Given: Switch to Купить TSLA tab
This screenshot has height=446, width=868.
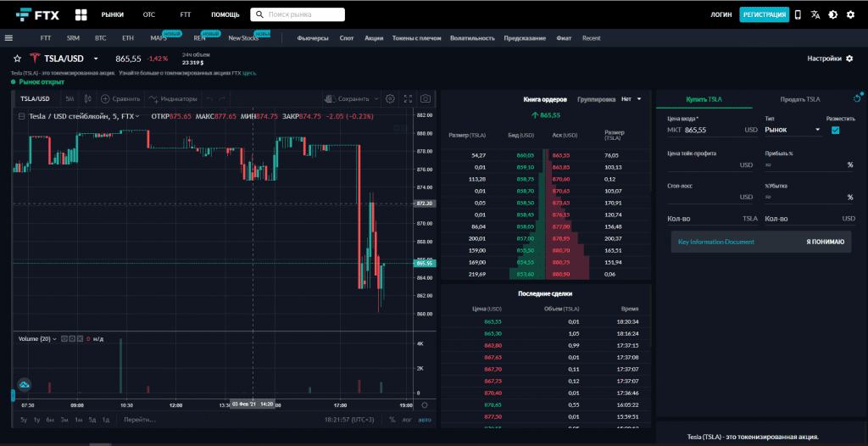Looking at the screenshot, I should click(704, 99).
